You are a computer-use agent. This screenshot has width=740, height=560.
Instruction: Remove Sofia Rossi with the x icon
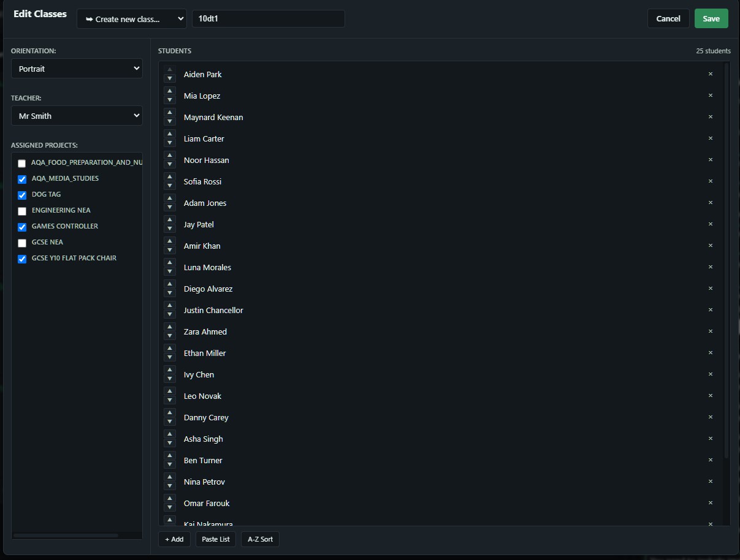pyautogui.click(x=710, y=181)
